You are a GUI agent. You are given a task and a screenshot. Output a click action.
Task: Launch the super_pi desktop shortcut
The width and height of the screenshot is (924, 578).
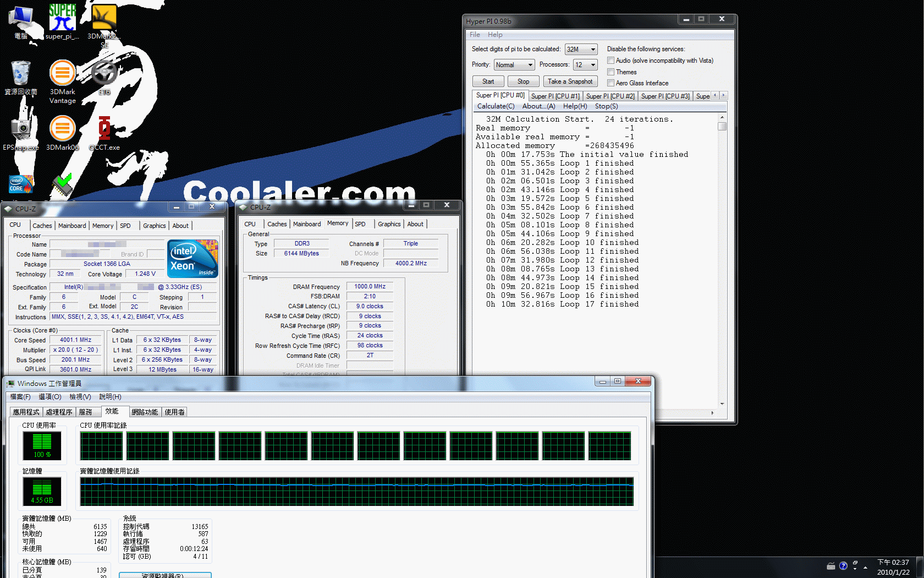(x=62, y=22)
